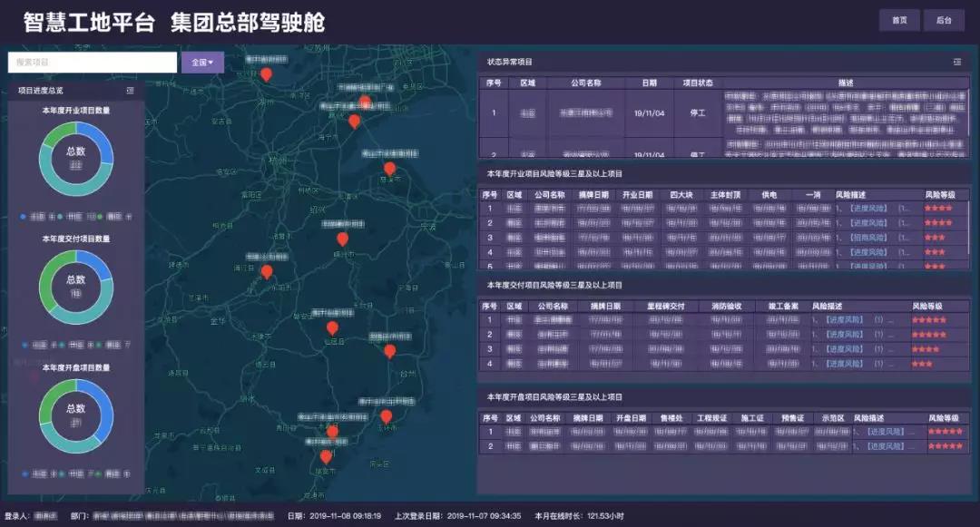Click the panel icon beside 状态异常项目 title
The image size is (980, 527).
pos(958,63)
